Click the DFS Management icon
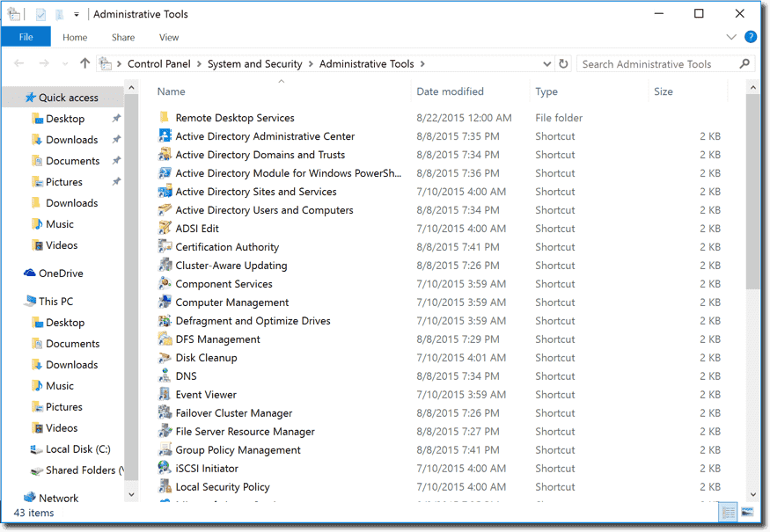Viewport: 770px width, 532px height. [x=165, y=339]
